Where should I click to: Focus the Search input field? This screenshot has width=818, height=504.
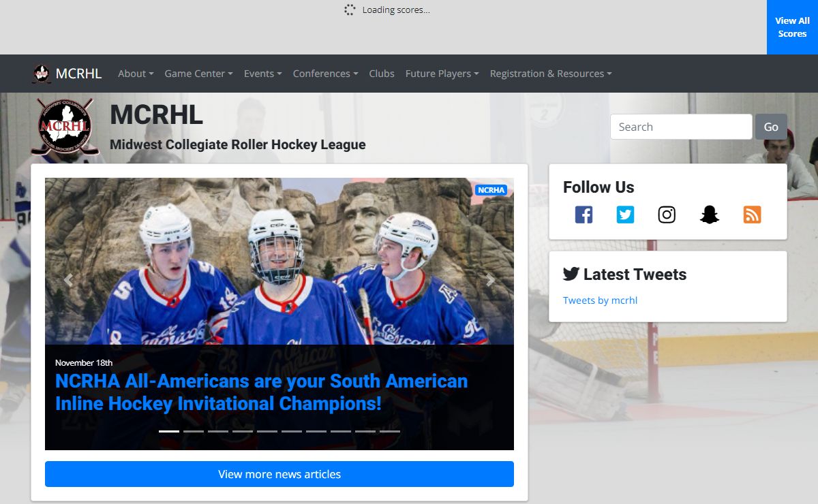tap(681, 127)
